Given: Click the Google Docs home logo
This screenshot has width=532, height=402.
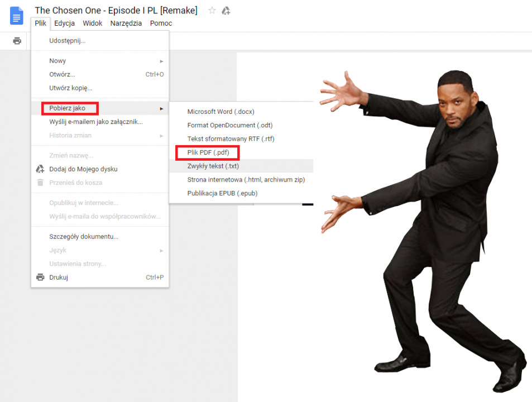Looking at the screenshot, I should (x=17, y=15).
